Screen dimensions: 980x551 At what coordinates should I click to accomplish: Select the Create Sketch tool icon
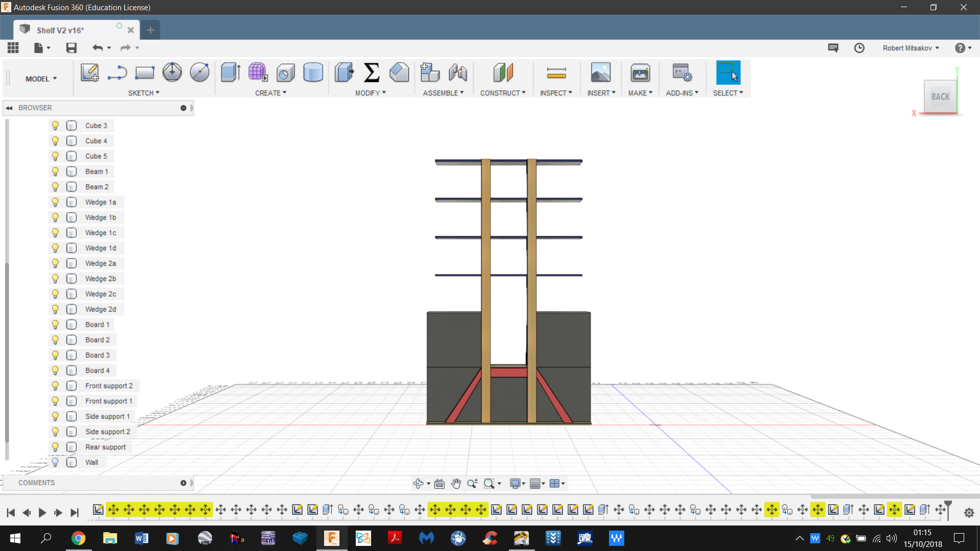pos(90,72)
